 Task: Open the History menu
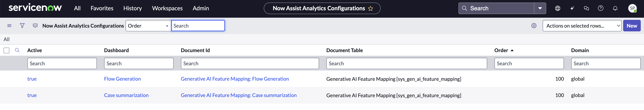(x=133, y=8)
